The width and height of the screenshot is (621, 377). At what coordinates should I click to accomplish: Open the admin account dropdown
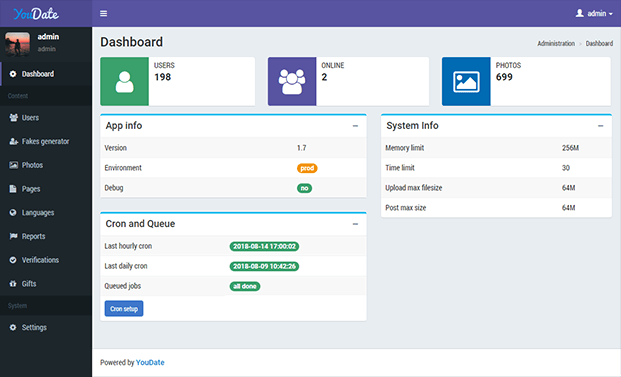[x=594, y=13]
